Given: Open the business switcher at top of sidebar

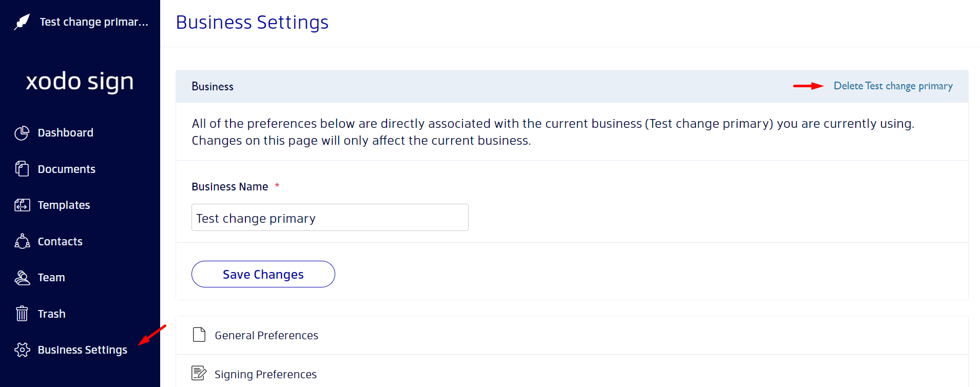Looking at the screenshot, I should click(x=81, y=22).
